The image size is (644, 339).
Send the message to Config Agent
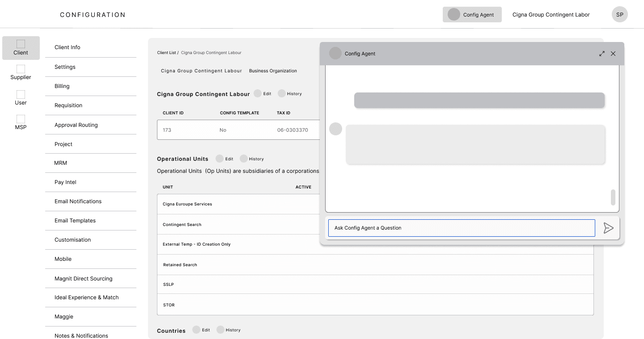pos(608,228)
